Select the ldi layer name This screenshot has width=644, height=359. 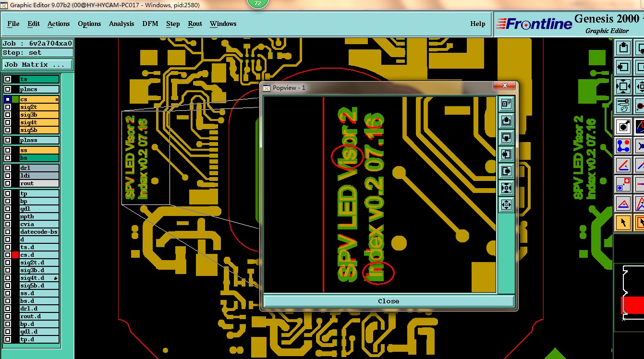pos(39,176)
